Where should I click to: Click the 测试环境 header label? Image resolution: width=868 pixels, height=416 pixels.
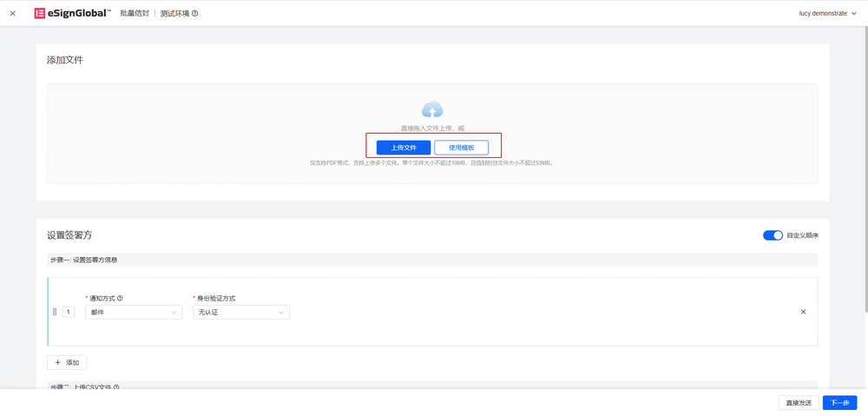tap(174, 14)
